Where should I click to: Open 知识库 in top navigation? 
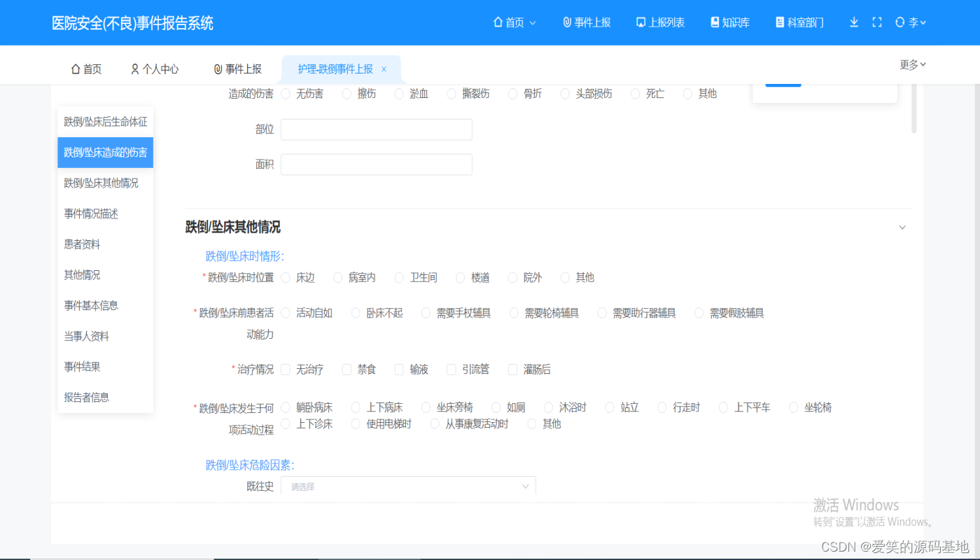(730, 22)
